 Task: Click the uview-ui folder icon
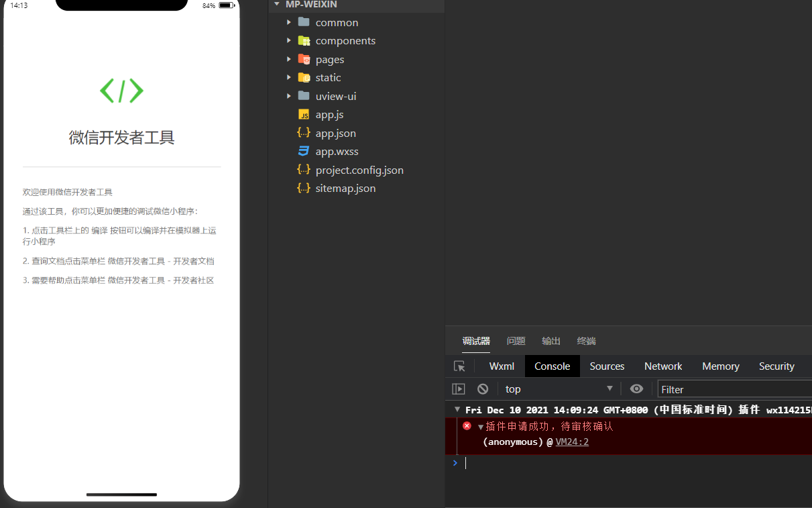304,96
